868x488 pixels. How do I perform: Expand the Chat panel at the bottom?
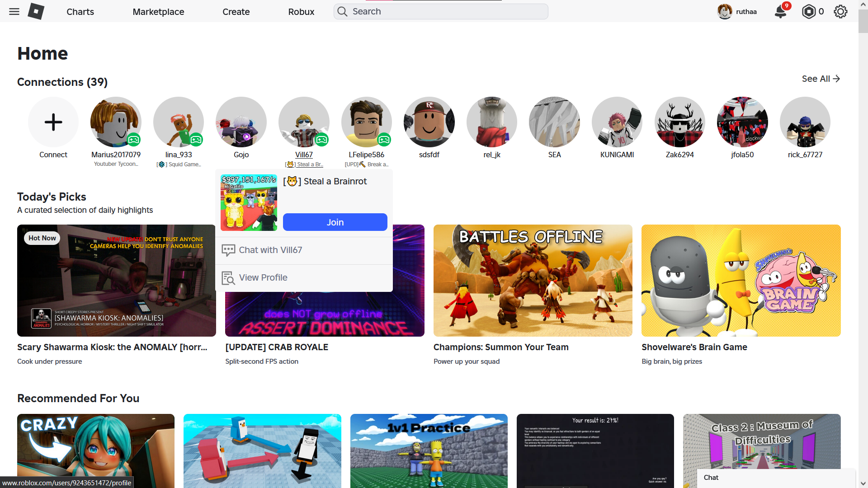pos(775,478)
